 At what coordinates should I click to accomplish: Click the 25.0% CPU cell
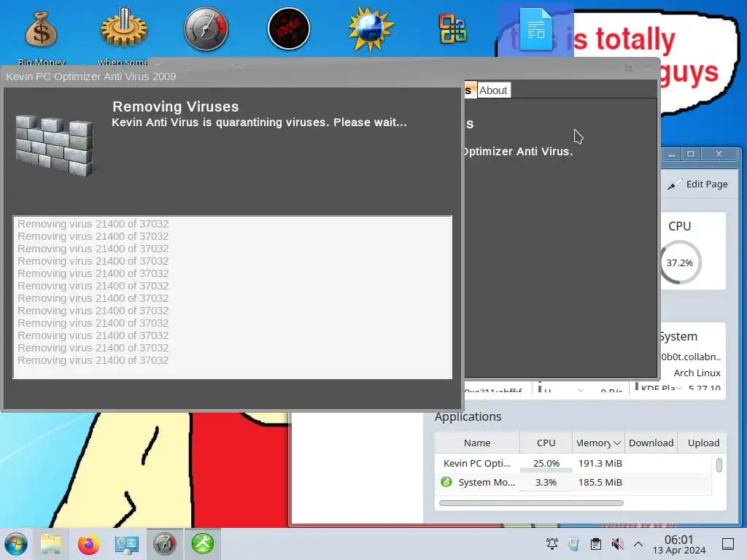546,463
